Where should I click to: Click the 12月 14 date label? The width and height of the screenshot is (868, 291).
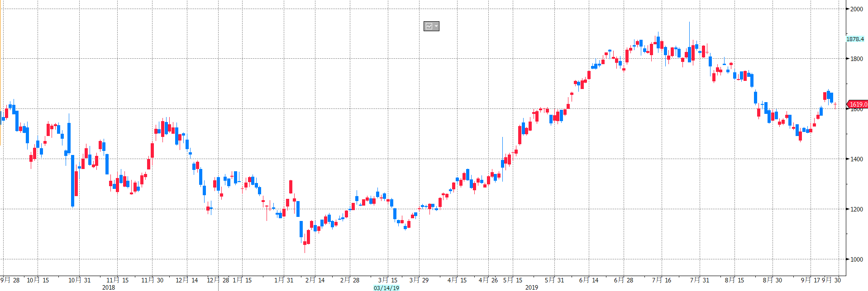click(187, 280)
